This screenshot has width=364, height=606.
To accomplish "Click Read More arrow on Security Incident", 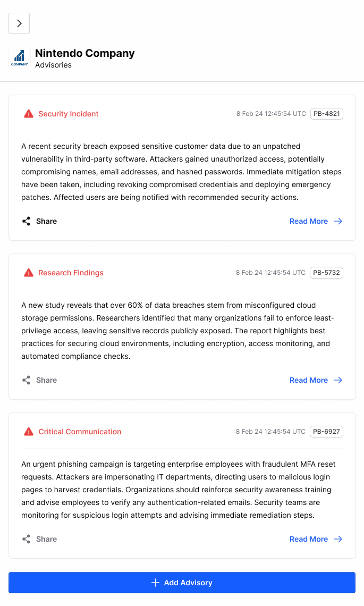I will point(338,221).
